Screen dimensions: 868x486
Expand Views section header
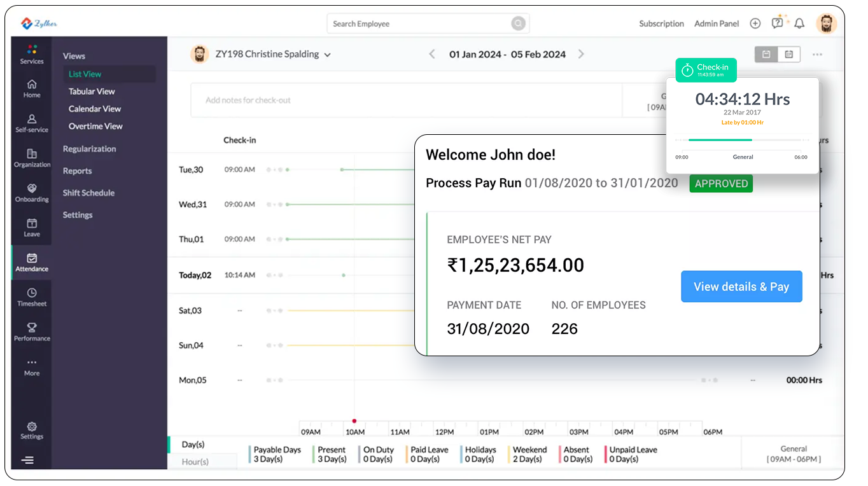pyautogui.click(x=74, y=56)
